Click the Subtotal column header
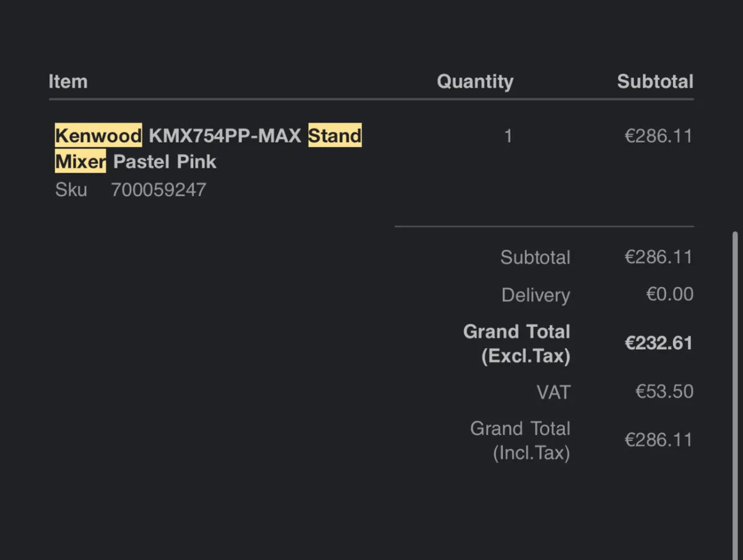Image resolution: width=743 pixels, height=560 pixels. click(655, 82)
